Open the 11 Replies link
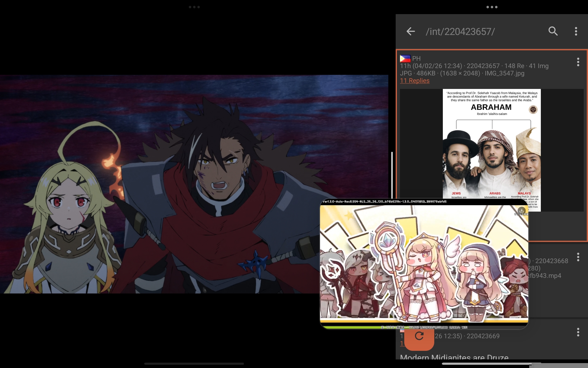The image size is (588, 368). coord(415,81)
